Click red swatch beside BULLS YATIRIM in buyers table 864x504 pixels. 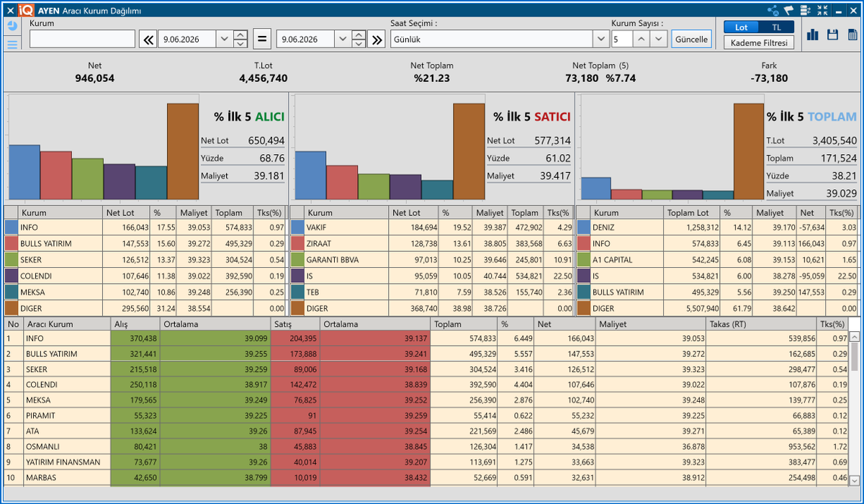pos(11,243)
